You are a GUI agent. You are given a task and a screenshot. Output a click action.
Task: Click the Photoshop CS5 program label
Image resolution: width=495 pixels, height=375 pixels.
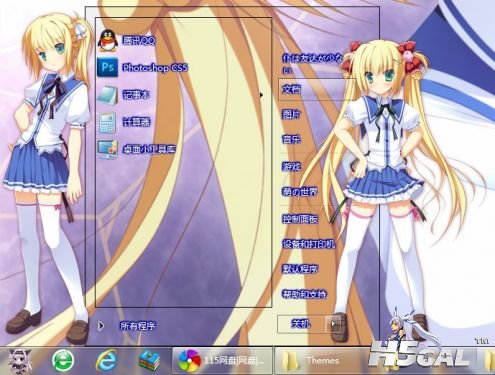[155, 68]
